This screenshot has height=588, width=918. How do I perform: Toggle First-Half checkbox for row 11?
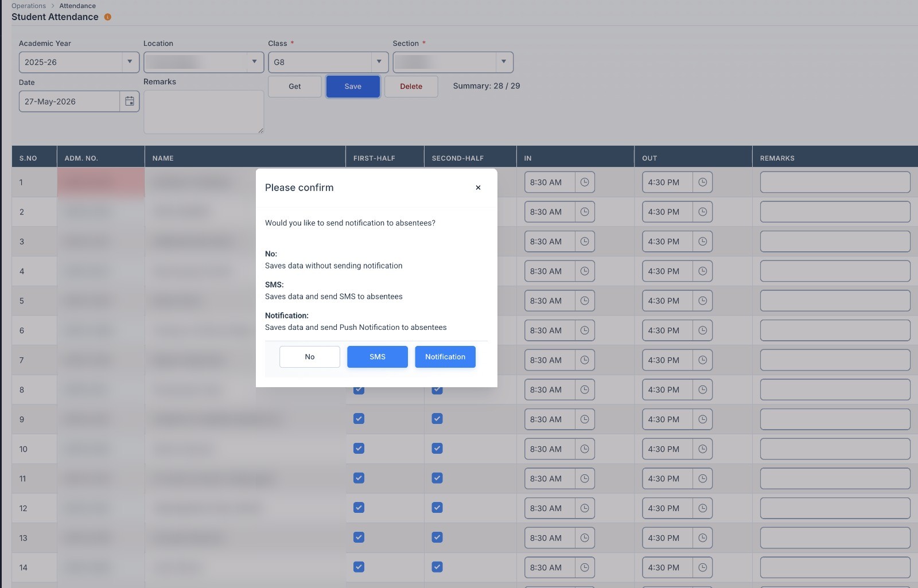[x=359, y=478]
